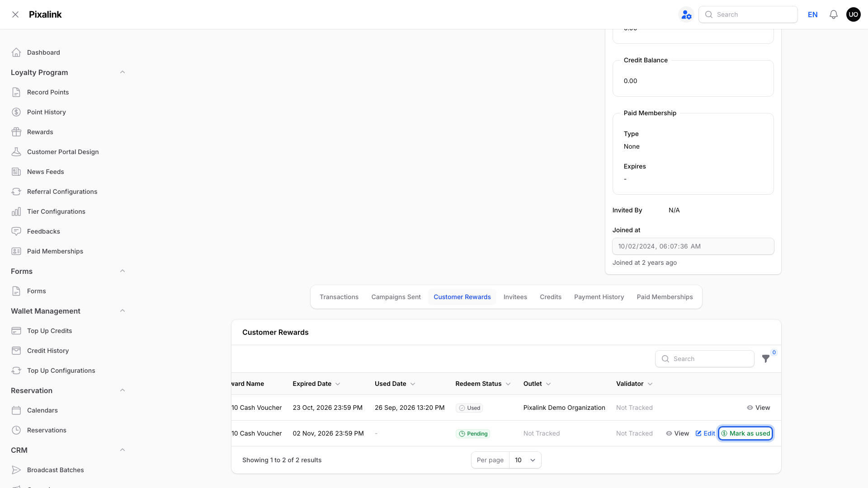
Task: Open the table filter funnel icon
Action: 765,359
